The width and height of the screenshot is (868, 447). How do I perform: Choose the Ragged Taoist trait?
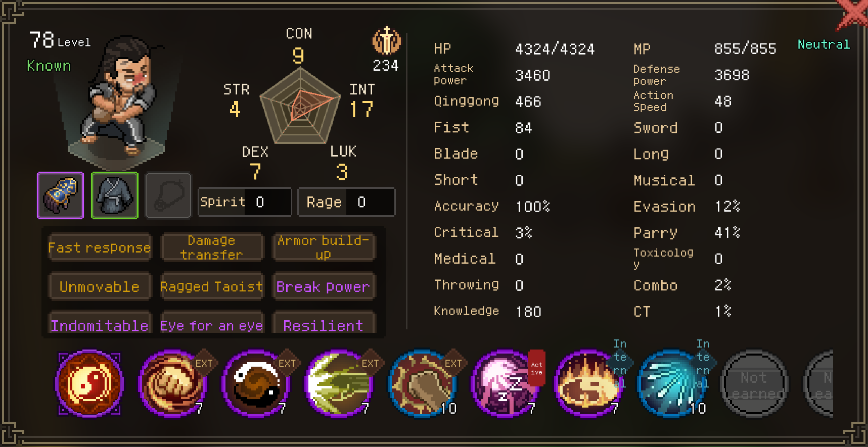point(212,286)
